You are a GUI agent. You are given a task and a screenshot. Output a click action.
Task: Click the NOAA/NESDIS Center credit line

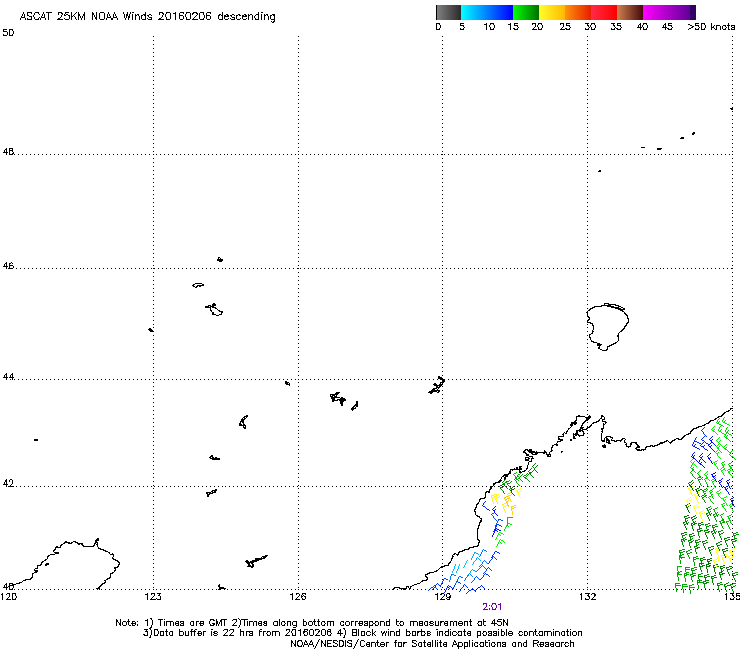[x=432, y=644]
